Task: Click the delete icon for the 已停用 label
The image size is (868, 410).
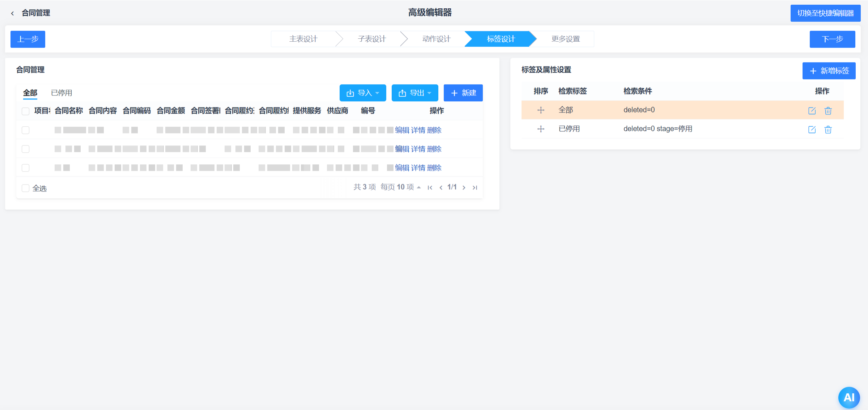Action: point(828,130)
